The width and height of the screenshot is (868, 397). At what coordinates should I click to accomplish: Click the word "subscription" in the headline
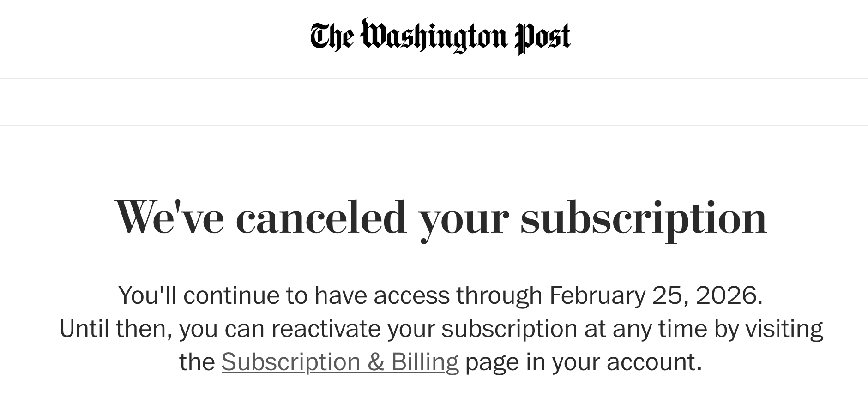644,217
